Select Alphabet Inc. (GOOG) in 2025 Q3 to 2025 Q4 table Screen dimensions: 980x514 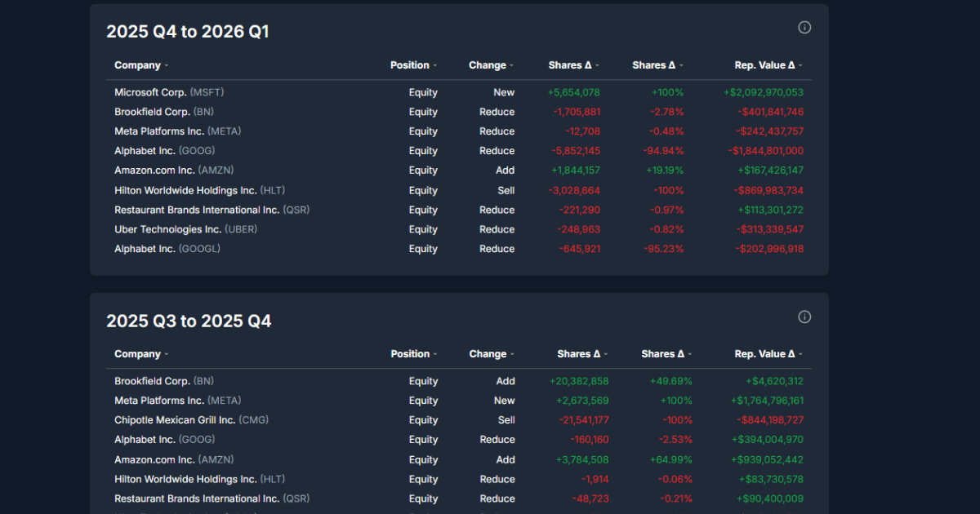click(459, 440)
